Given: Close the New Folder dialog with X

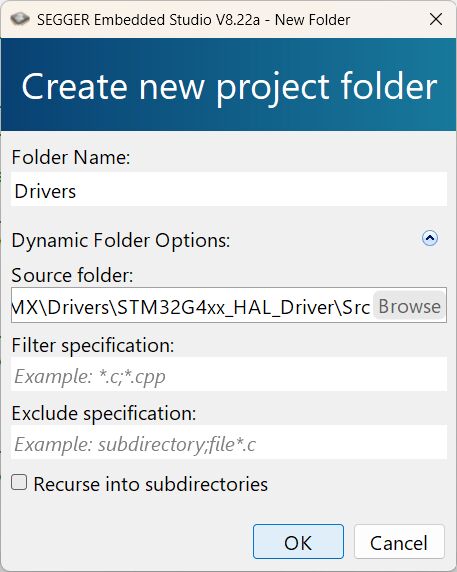Looking at the screenshot, I should [436, 19].
